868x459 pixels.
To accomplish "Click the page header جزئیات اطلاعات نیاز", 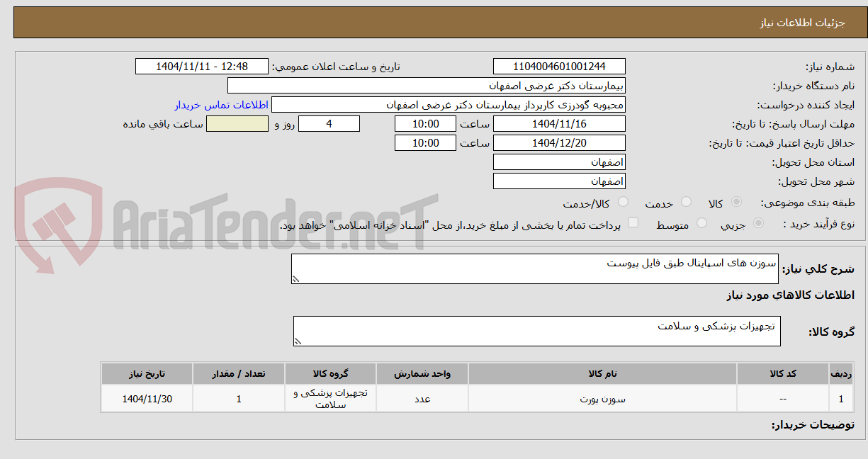I will (x=801, y=23).
